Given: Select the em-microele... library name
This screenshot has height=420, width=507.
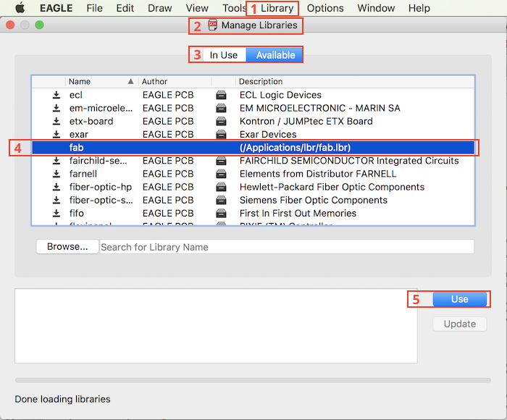Looking at the screenshot, I should click(101, 108).
